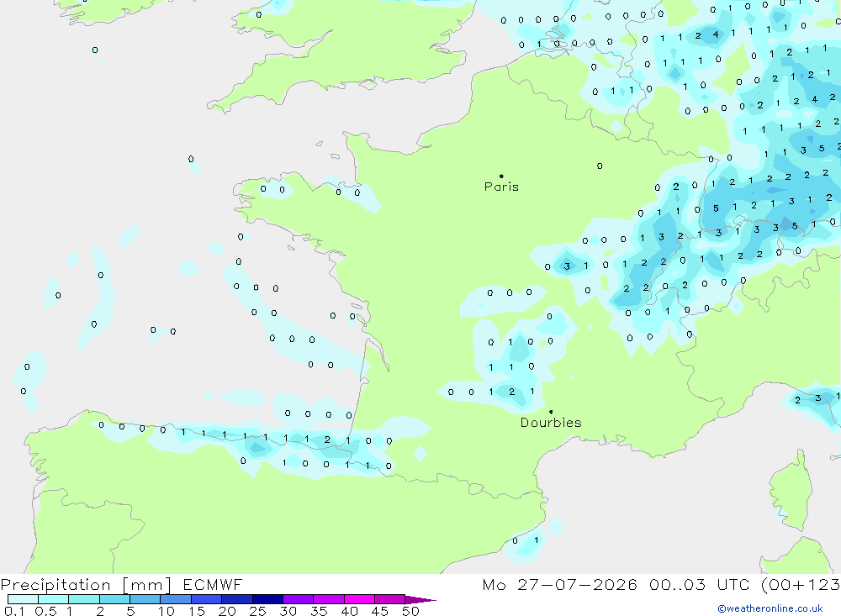This screenshot has width=841, height=616.
Task: Click the legend label '25'
Action: coord(257,611)
